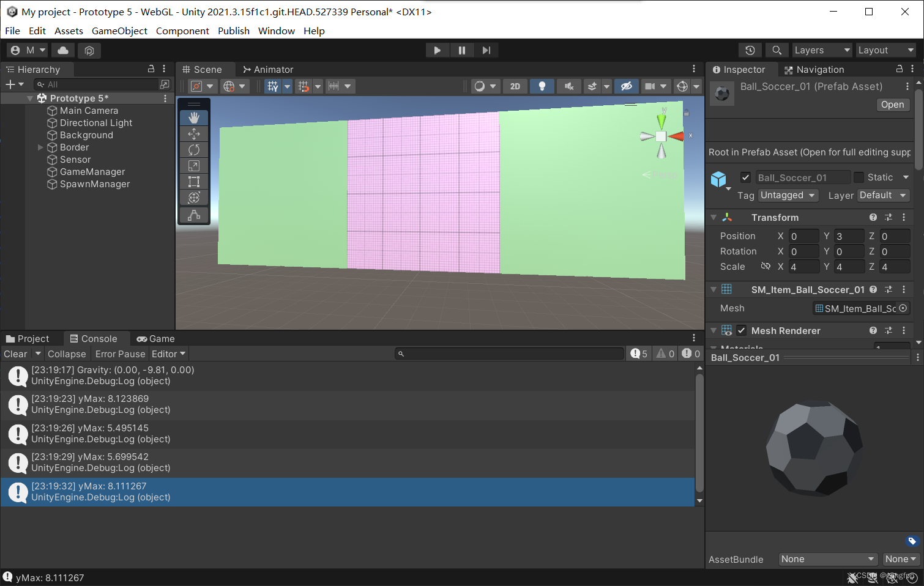
Task: Click the Step frame button
Action: click(486, 50)
